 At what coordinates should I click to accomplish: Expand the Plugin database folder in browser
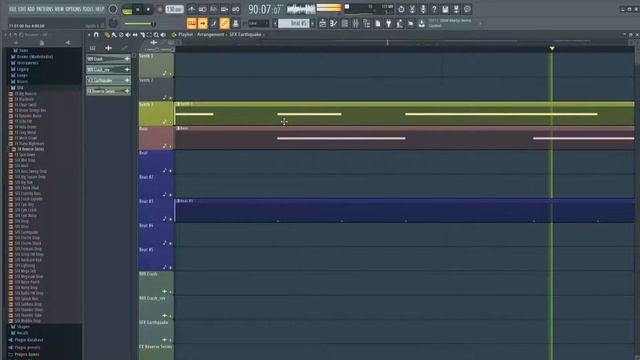(x=26, y=340)
